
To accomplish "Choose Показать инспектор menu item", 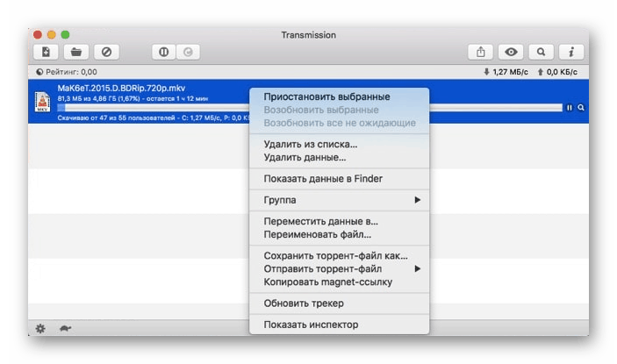I will point(339,325).
